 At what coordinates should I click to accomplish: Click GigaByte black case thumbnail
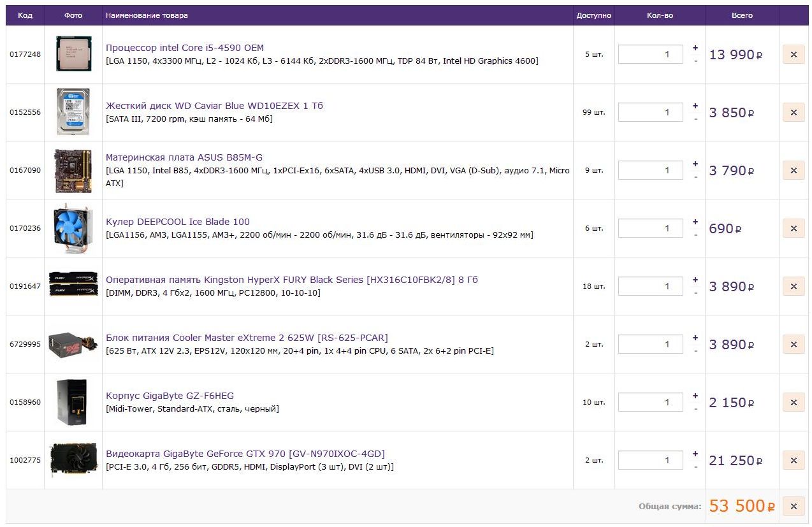click(71, 402)
